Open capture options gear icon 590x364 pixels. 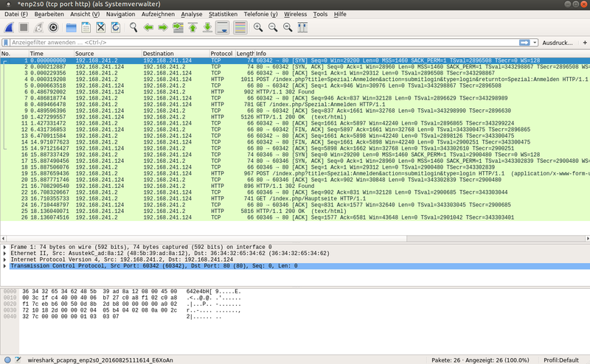54,27
